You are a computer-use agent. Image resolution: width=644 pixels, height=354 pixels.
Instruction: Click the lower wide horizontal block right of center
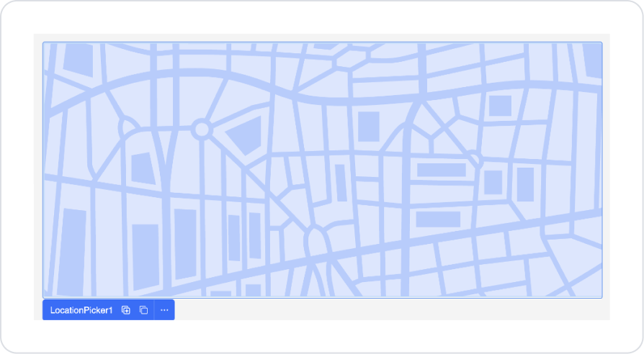point(438,219)
